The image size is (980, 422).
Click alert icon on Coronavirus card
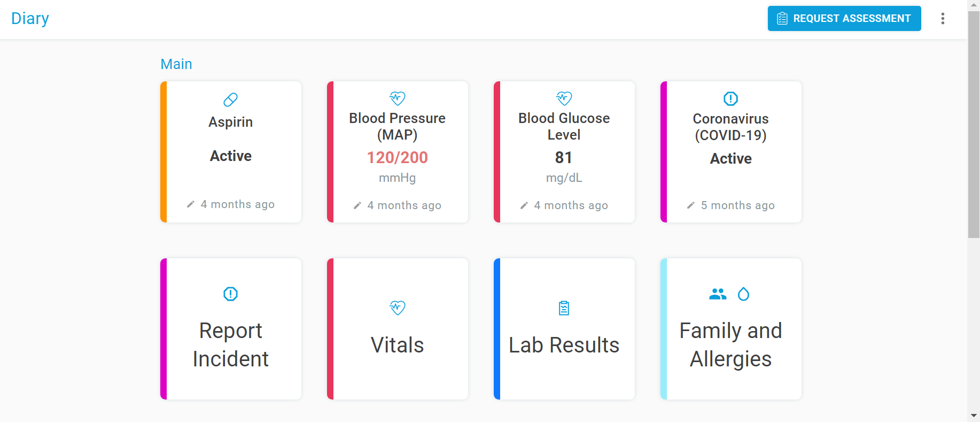(x=730, y=99)
